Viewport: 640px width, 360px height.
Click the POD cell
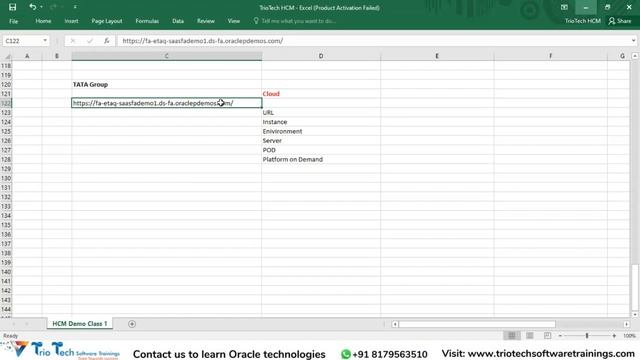(x=321, y=150)
